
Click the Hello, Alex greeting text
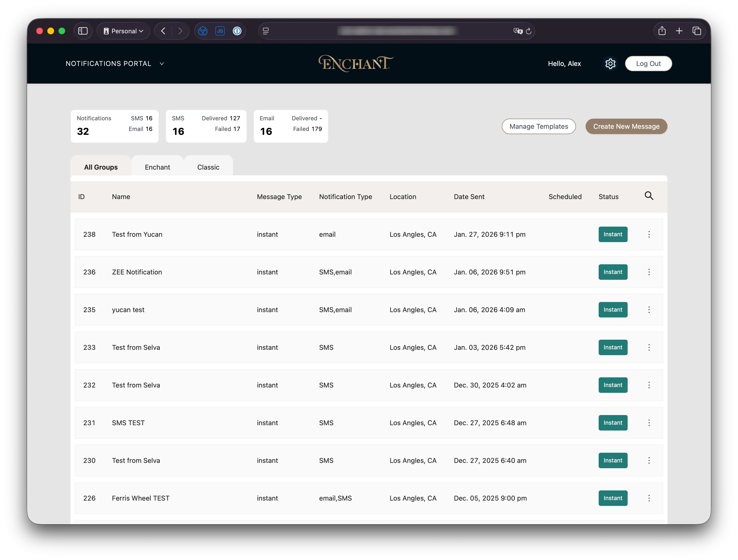coord(564,63)
